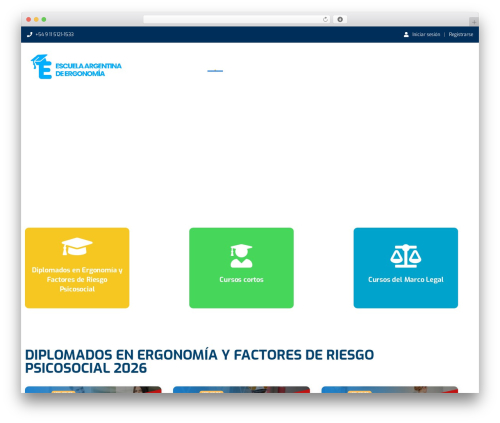Viewport: 500px width, 423px height.
Task: Open a new browser tab with plus
Action: coord(474,22)
